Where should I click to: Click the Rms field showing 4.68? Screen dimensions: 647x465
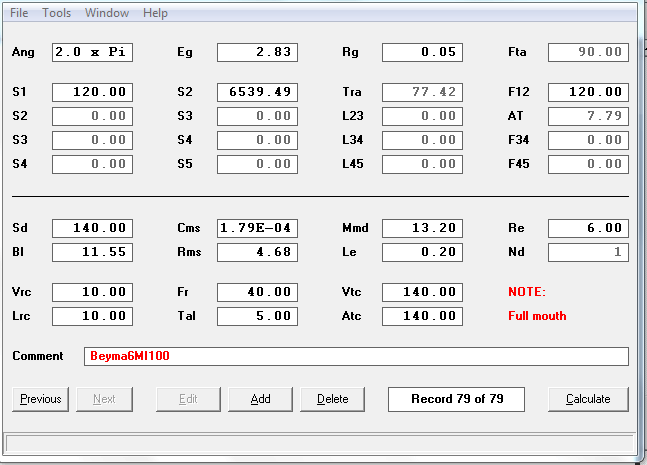click(x=257, y=252)
